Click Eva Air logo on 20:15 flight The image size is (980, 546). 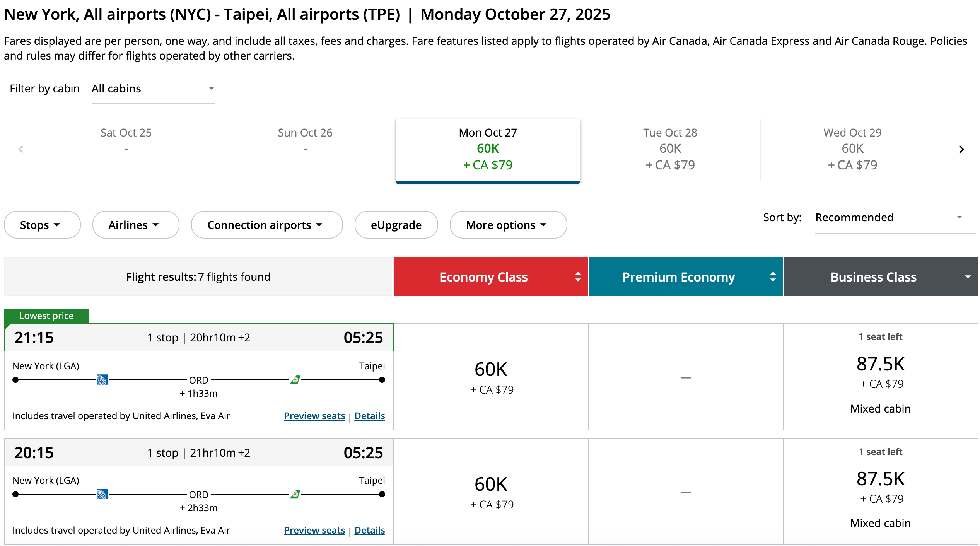coord(295,494)
